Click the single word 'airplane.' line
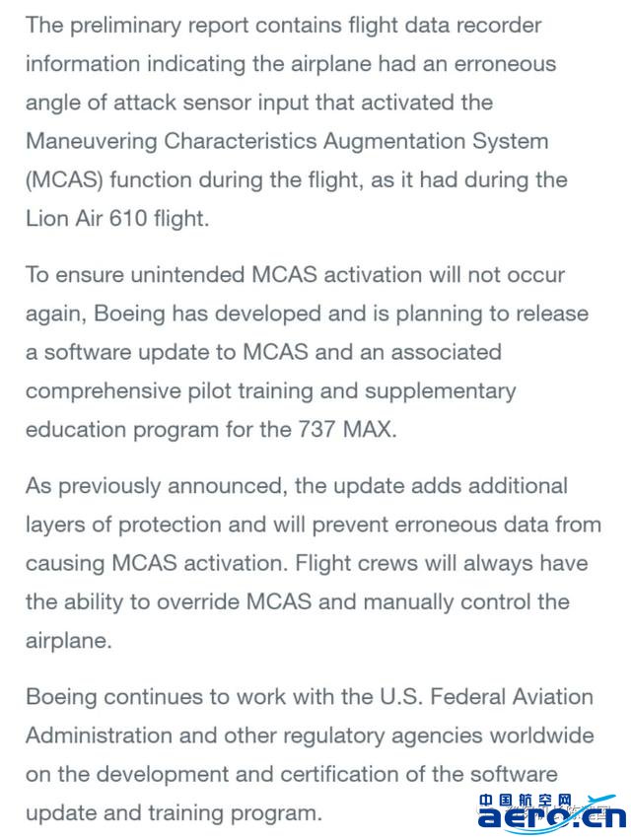The height and width of the screenshot is (840, 631). [x=69, y=641]
